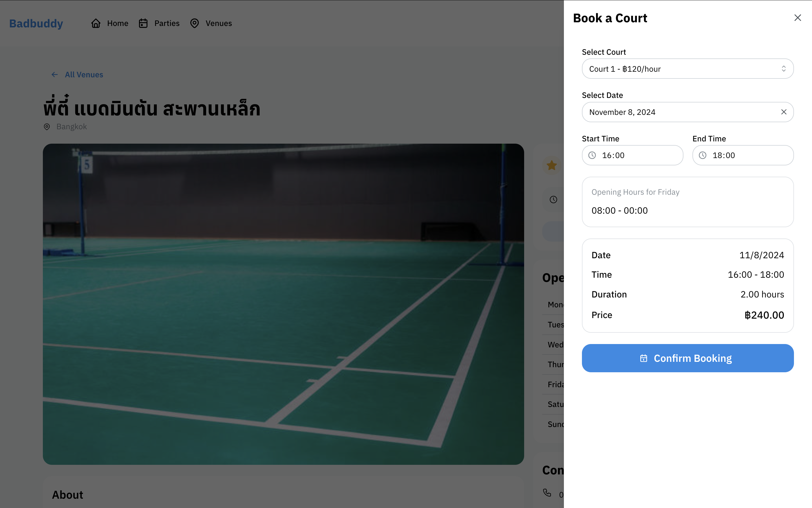
Task: Click the opening hours 08:00 - 00:00
Action: tap(619, 211)
